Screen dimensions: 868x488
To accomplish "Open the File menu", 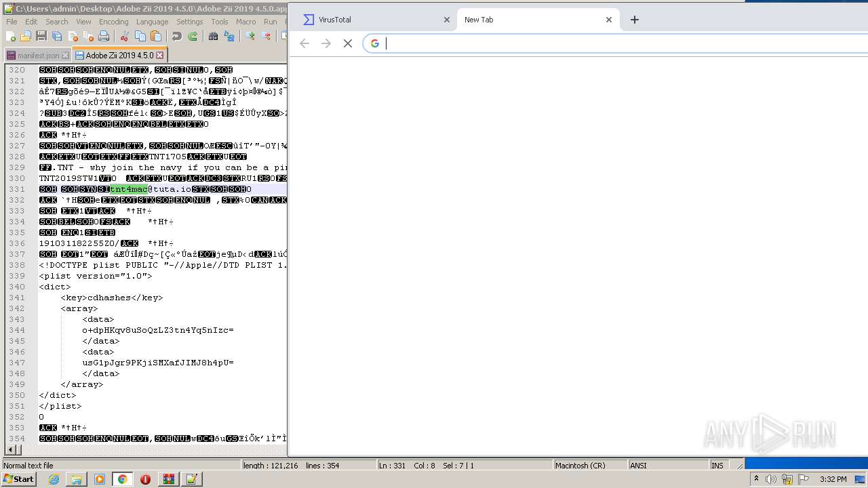I will pyautogui.click(x=12, y=22).
